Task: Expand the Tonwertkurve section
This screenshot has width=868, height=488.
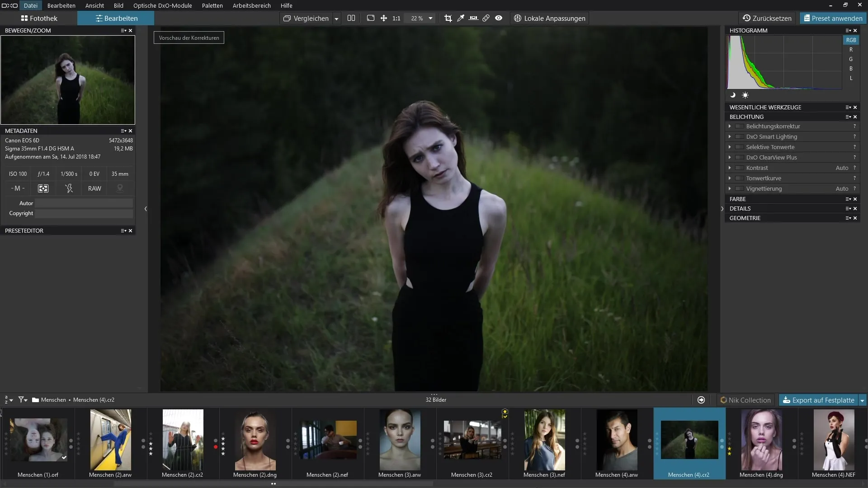Action: click(729, 178)
